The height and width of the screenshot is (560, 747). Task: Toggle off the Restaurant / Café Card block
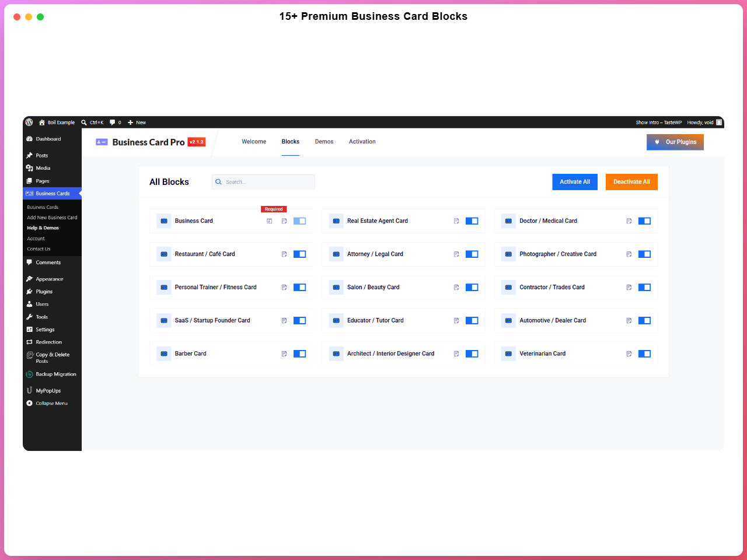(x=299, y=254)
